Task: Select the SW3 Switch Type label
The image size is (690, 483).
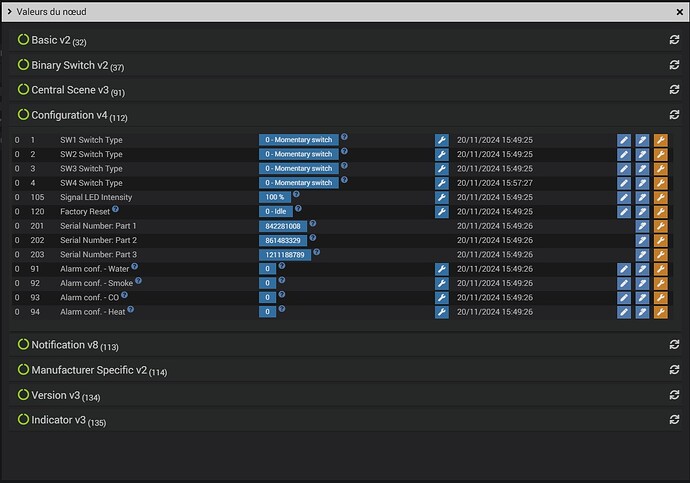Action: tap(92, 169)
